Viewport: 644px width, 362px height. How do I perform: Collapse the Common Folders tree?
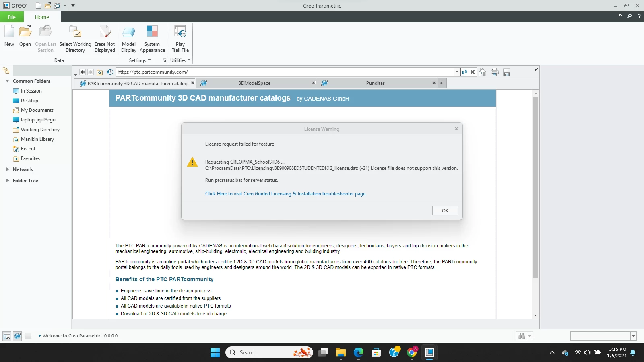(x=7, y=81)
